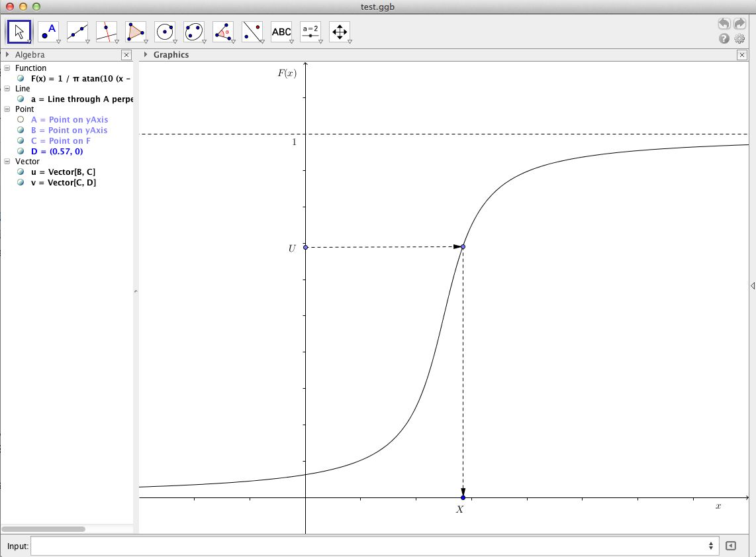Viewport: 756px width, 557px height.
Task: Select A = Point on yAxis row
Action: point(70,119)
